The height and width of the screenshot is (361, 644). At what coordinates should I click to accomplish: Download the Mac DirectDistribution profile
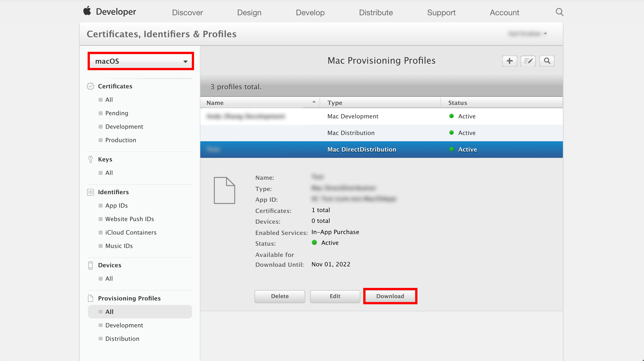pyautogui.click(x=390, y=296)
